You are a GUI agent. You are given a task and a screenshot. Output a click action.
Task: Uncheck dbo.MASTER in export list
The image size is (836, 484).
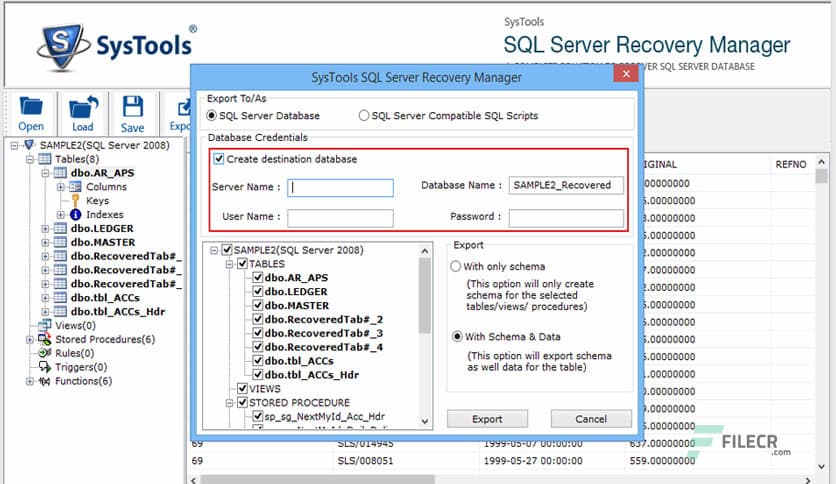pos(258,305)
